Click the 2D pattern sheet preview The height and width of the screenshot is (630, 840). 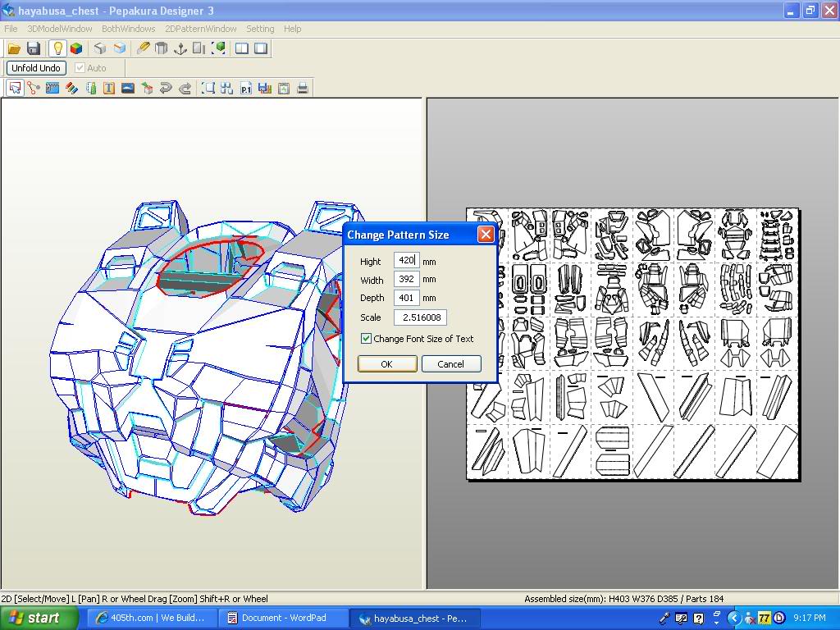[x=633, y=344]
